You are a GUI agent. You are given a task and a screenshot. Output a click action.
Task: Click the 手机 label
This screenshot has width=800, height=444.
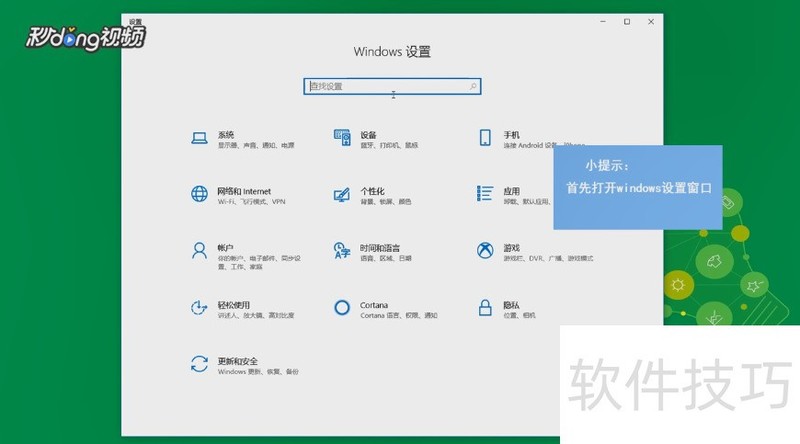(x=512, y=135)
